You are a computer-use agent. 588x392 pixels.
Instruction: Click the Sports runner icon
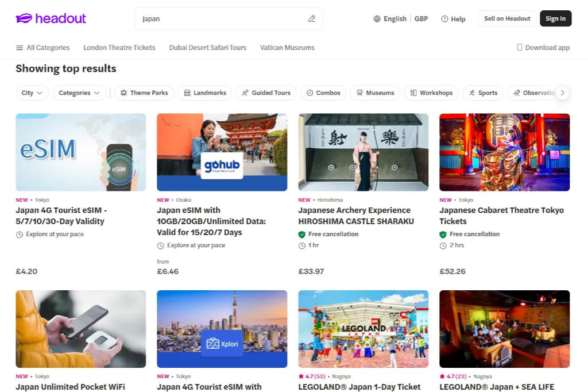472,93
